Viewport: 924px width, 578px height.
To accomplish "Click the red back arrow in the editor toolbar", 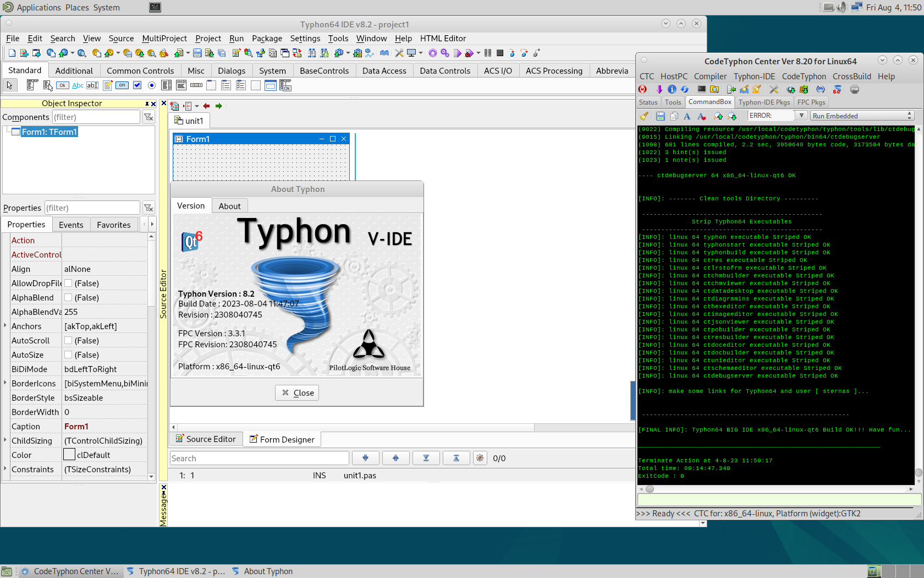I will (206, 106).
